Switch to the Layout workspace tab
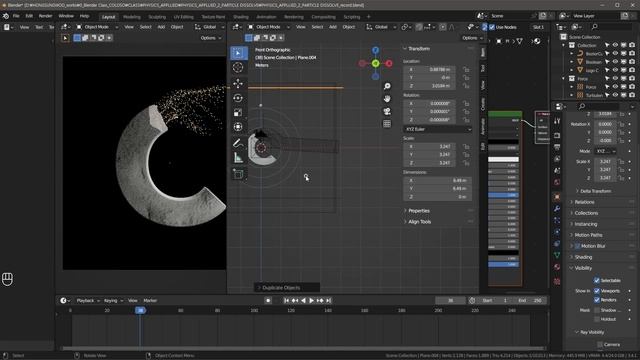640x360 pixels. (x=109, y=17)
